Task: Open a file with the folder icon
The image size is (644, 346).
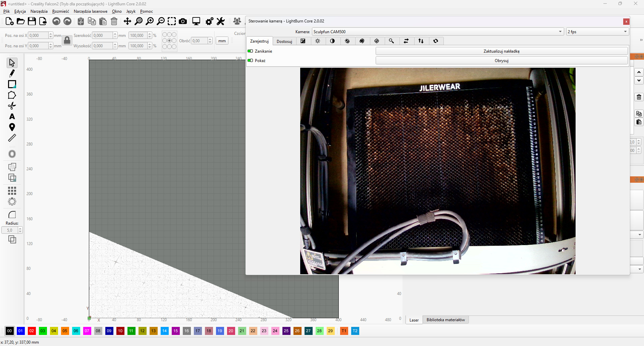Action: point(21,21)
